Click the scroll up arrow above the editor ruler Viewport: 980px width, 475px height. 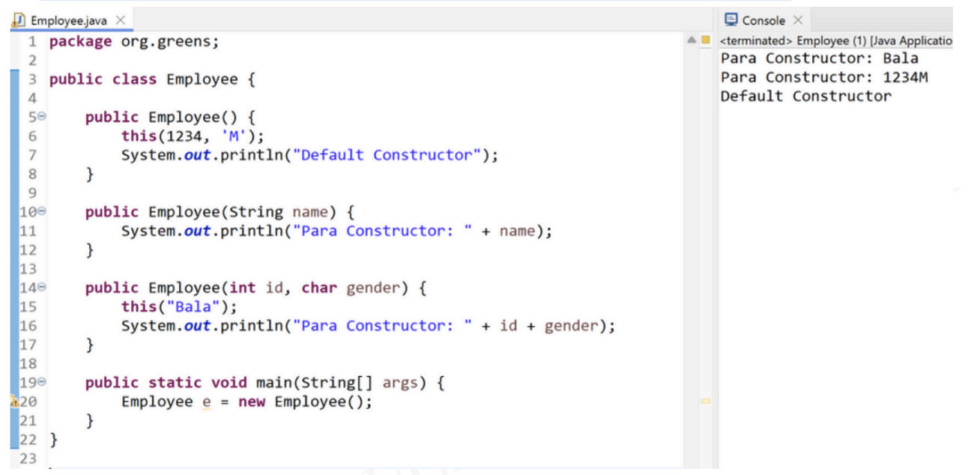(692, 40)
